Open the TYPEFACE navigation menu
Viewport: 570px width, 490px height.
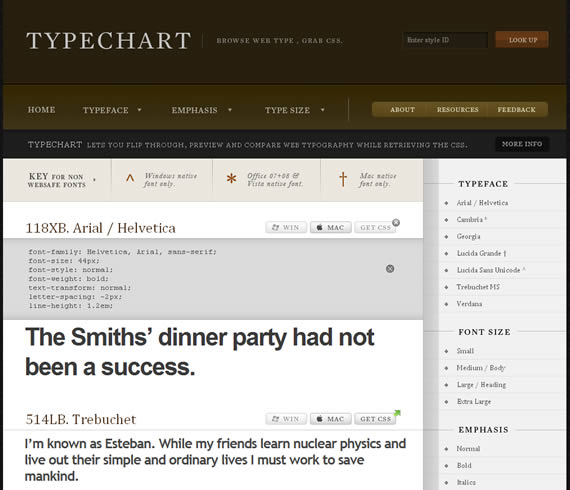click(105, 110)
